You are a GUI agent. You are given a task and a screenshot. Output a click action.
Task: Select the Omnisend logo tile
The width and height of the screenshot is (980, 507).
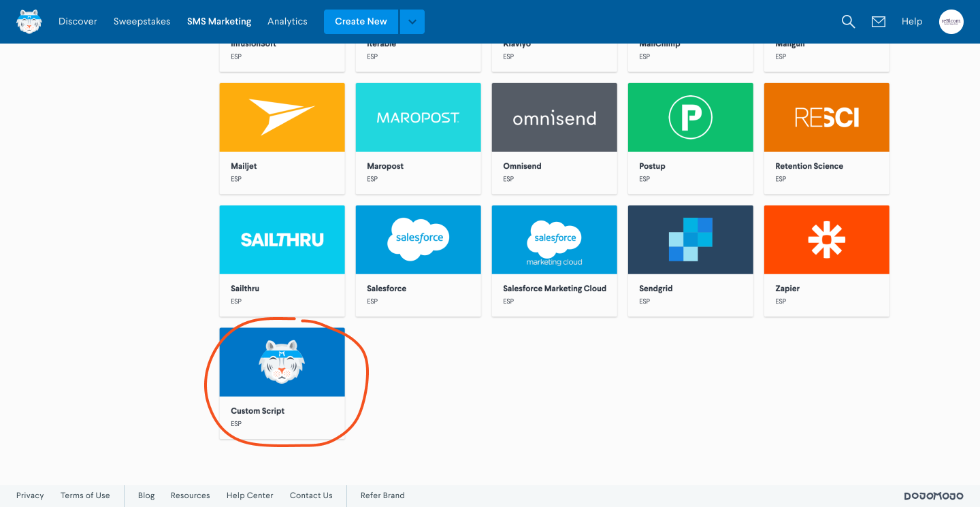point(555,117)
